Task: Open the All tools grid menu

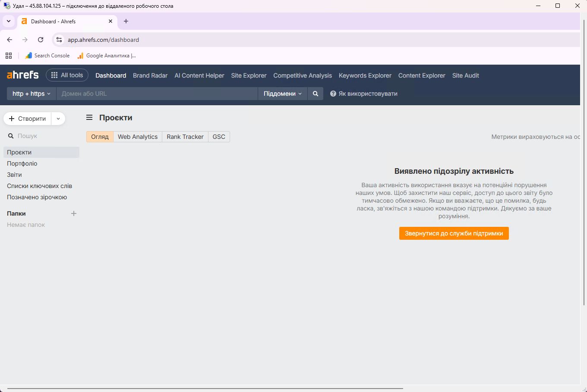Action: (x=67, y=75)
